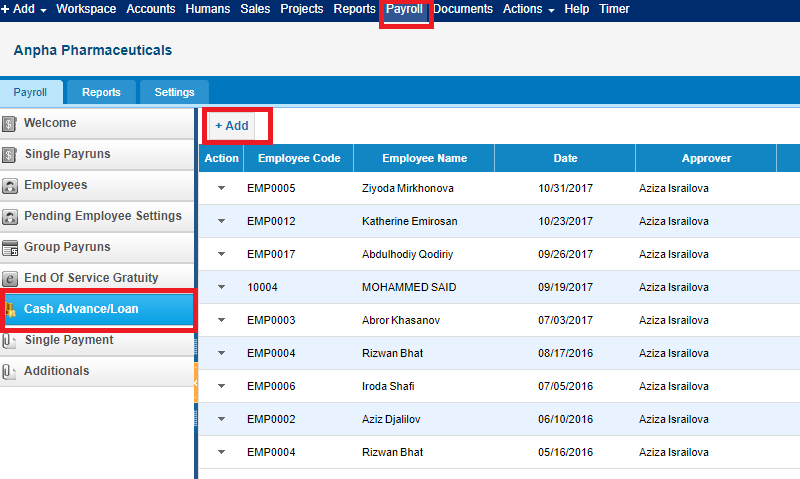This screenshot has width=800, height=479.
Task: Click the End Of Service Gratuity icon
Action: (x=10, y=279)
